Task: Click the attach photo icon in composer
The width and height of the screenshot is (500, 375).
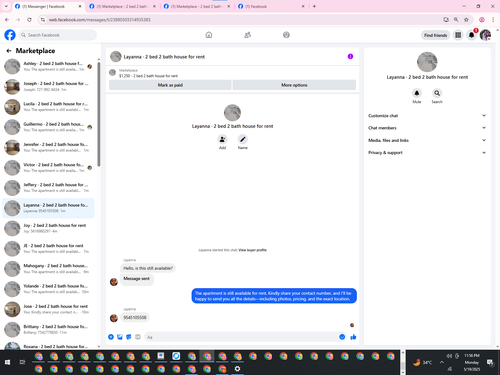Action: coord(120,337)
